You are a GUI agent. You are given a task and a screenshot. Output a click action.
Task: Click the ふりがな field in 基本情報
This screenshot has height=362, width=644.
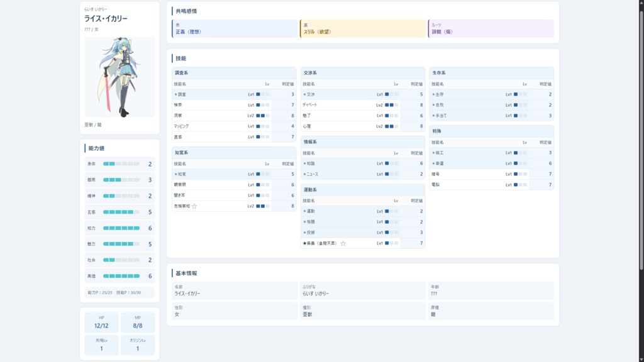[363, 290]
